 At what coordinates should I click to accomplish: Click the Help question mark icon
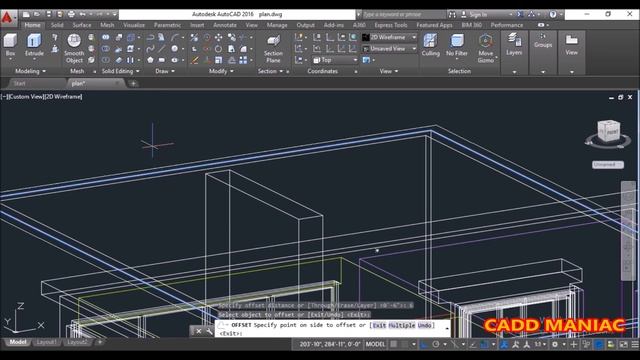click(553, 14)
